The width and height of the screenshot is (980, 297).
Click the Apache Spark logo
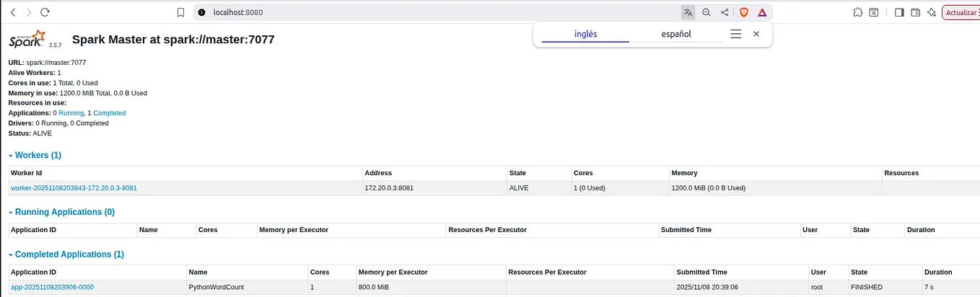point(27,40)
